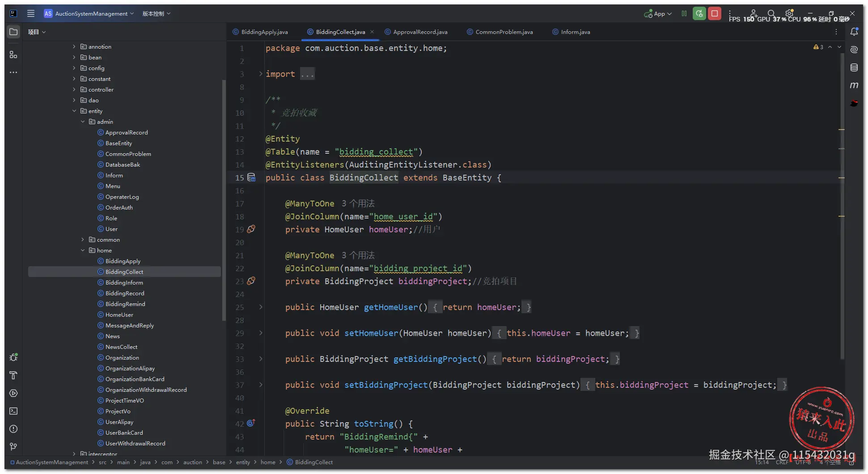Open the account user icon
Screen dimensions: 868x474
click(754, 13)
